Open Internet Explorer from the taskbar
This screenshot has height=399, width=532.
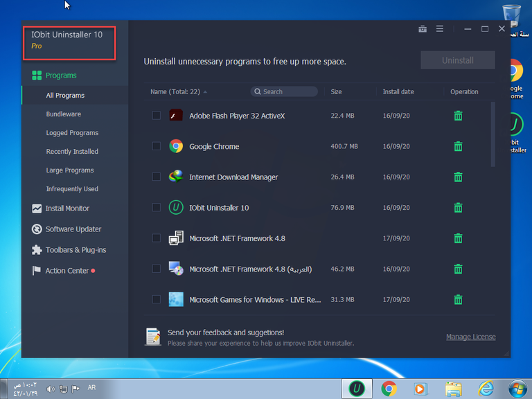(x=486, y=389)
